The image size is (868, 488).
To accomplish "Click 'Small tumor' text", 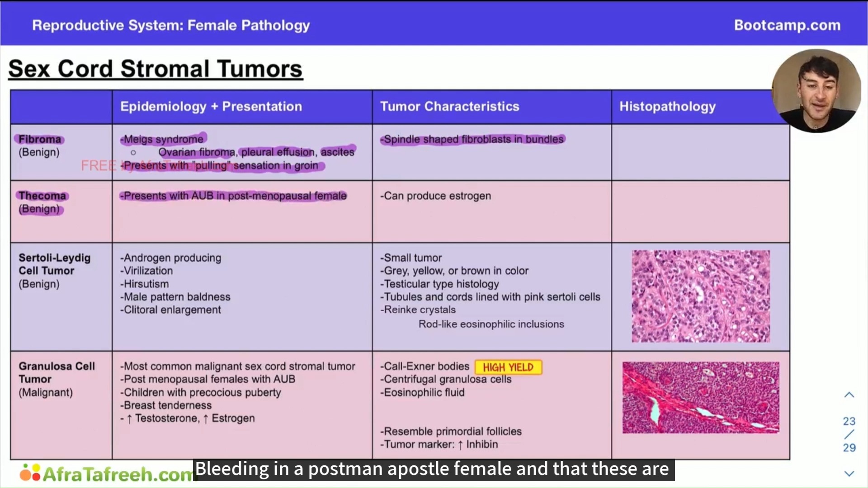I will click(x=411, y=258).
